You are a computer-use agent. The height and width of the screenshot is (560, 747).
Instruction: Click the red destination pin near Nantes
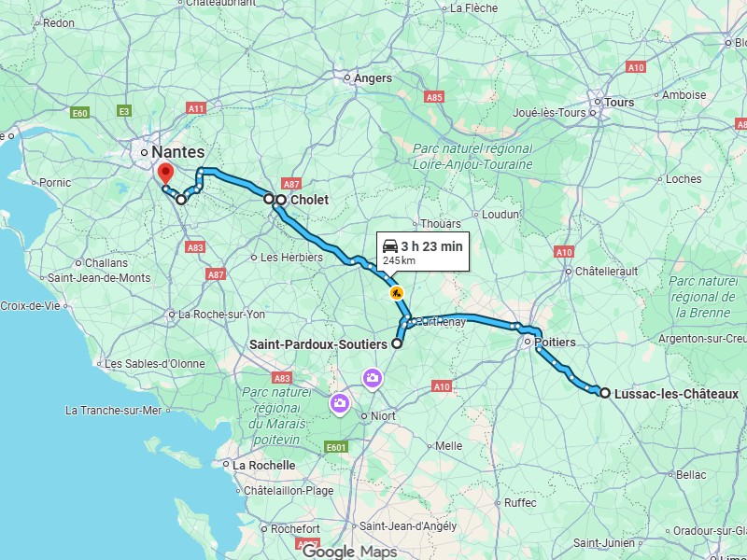pyautogui.click(x=165, y=174)
